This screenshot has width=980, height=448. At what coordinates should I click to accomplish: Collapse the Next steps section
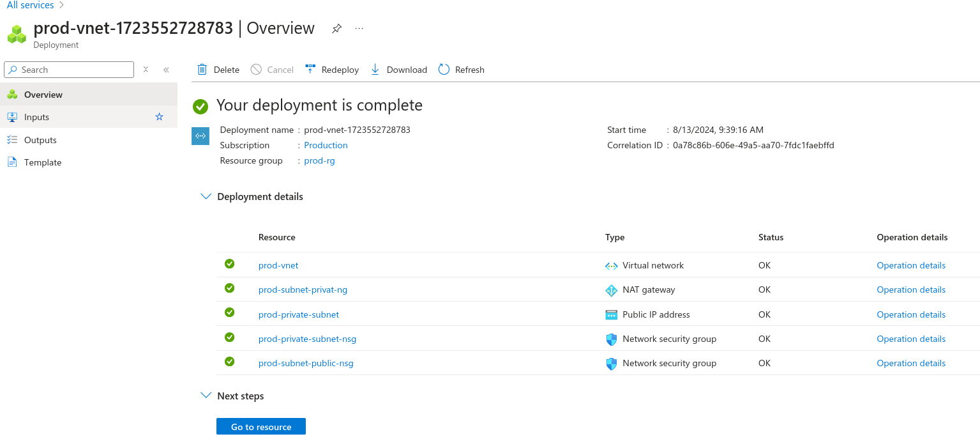pos(206,396)
